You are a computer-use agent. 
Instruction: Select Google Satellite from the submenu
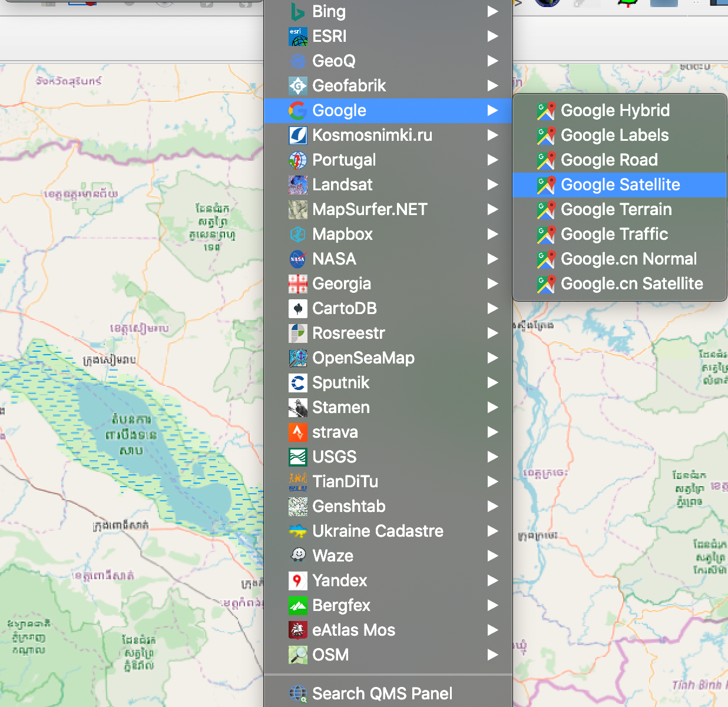pyautogui.click(x=619, y=185)
